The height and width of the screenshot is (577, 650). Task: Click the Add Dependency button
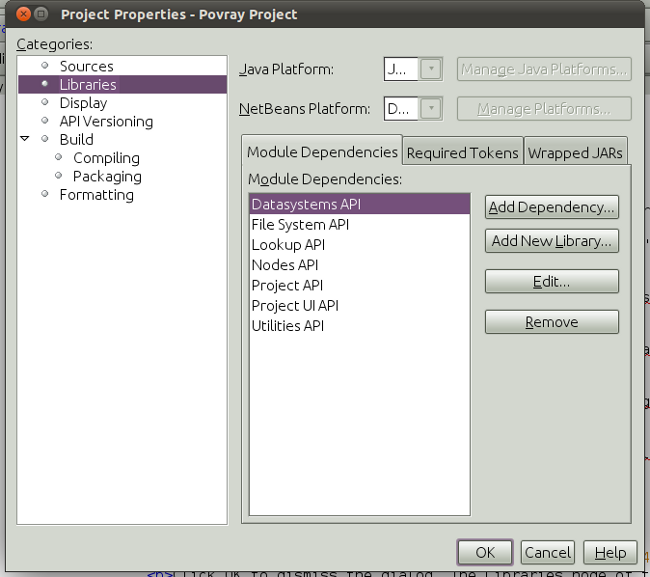click(x=551, y=207)
